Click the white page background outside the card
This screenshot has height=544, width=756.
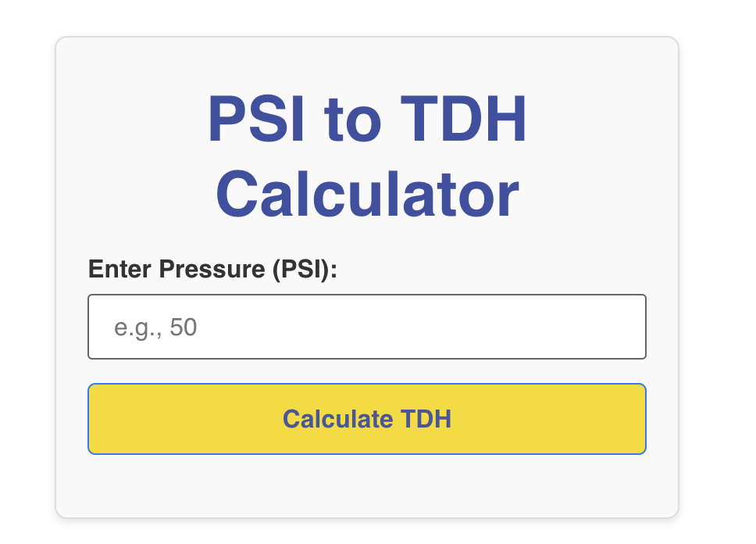tap(719, 274)
